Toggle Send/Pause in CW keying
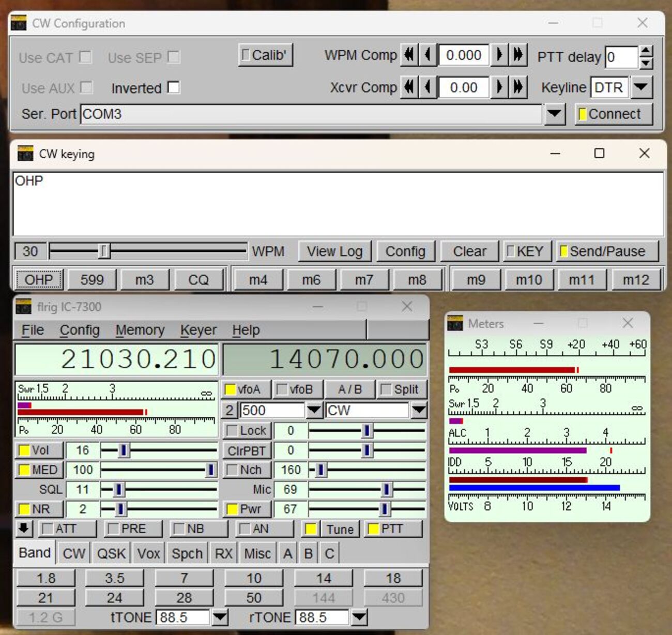672x635 pixels. coord(607,251)
